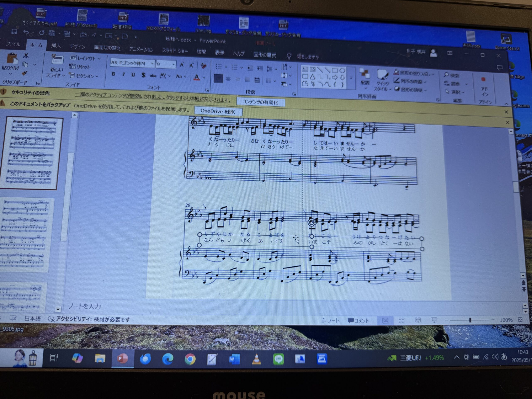The image size is (532, 399).
Task: Click OneDrive を開く button
Action: (218, 111)
